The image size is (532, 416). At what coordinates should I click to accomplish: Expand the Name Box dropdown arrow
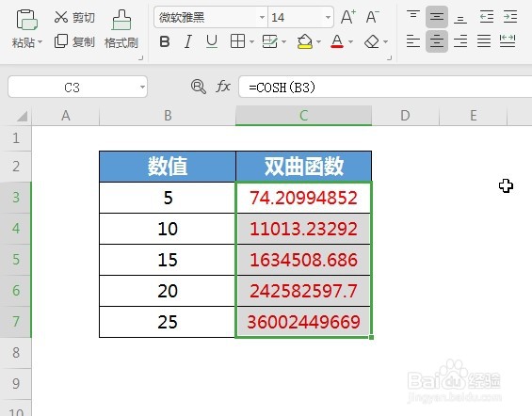click(142, 88)
